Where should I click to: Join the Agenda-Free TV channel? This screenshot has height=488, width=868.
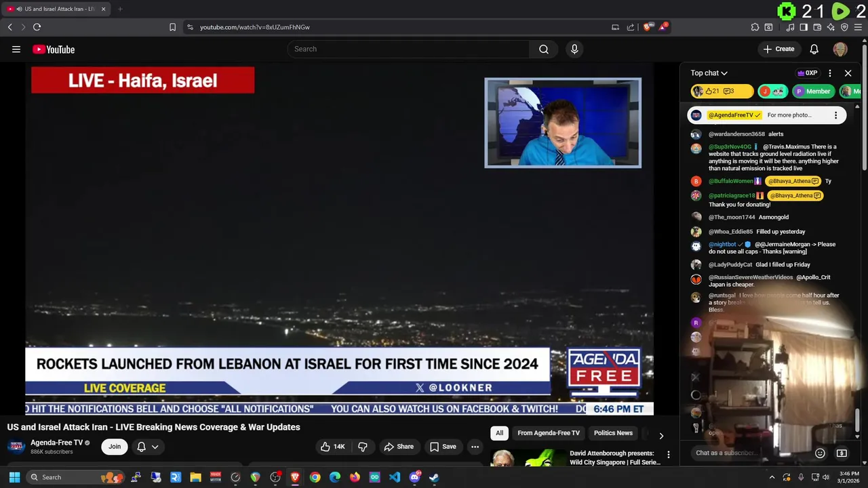point(115,447)
